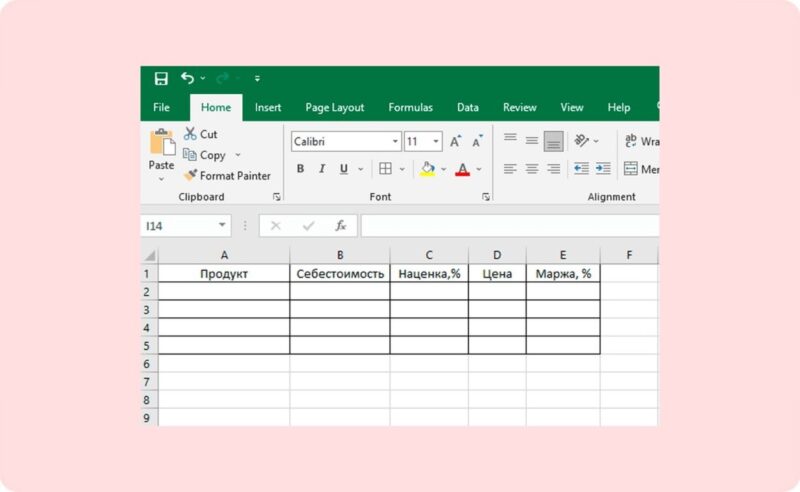Switch to the Formulas ribbon tab
Image resolution: width=800 pixels, height=492 pixels.
(410, 107)
